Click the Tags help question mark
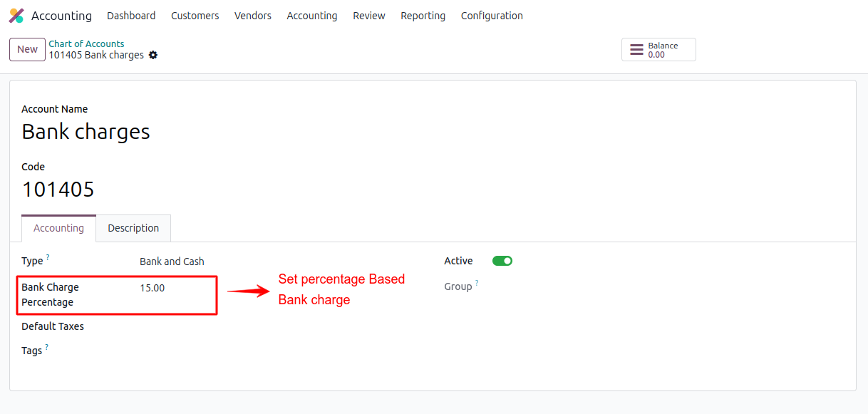Image resolution: width=868 pixels, height=414 pixels. coord(46,347)
